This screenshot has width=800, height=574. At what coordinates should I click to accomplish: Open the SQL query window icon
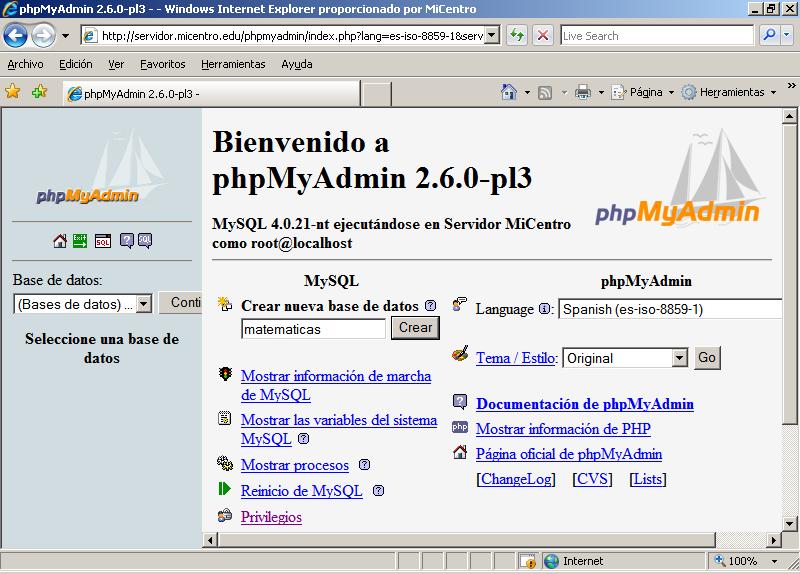click(x=103, y=241)
